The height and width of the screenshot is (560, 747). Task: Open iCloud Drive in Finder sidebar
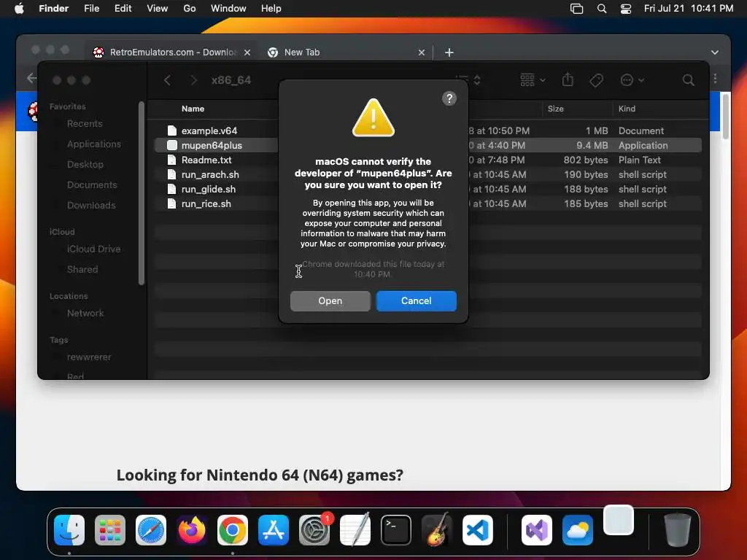(93, 249)
